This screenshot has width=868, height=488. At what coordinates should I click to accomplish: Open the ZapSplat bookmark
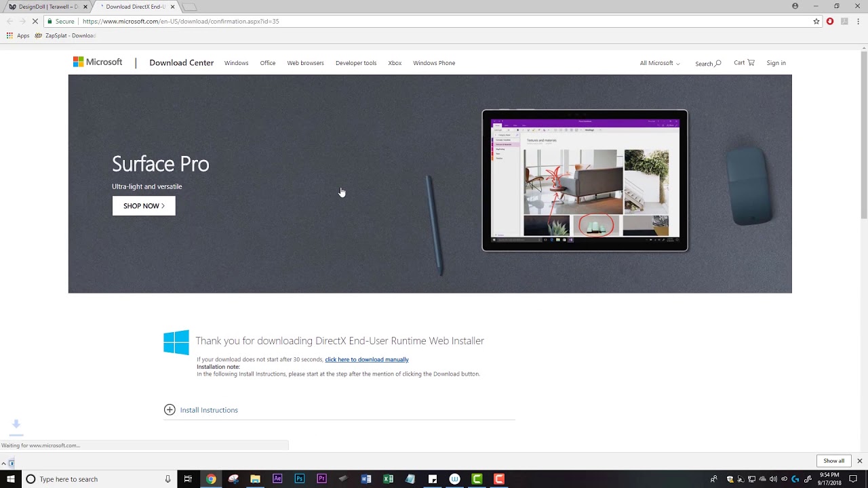pos(65,35)
